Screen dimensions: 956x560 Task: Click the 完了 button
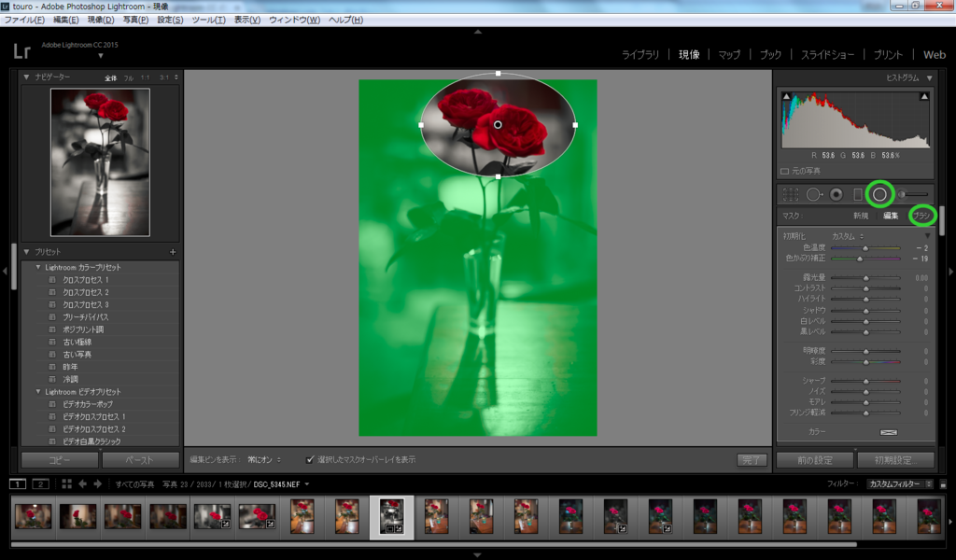click(x=752, y=460)
